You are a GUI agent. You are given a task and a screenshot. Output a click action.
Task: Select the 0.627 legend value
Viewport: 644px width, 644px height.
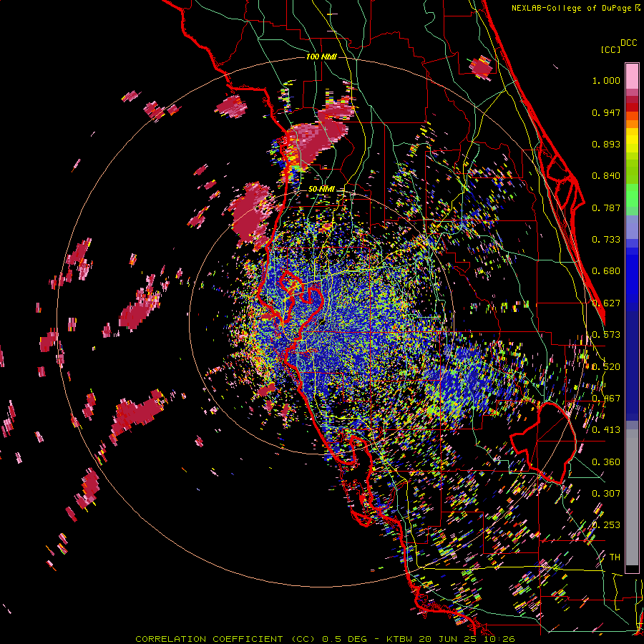coord(606,303)
